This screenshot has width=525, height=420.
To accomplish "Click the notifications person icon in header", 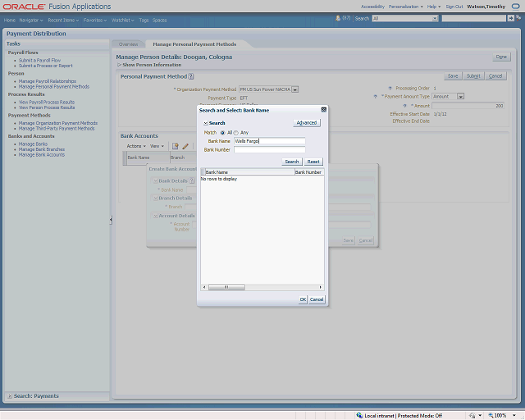I will click(x=337, y=18).
